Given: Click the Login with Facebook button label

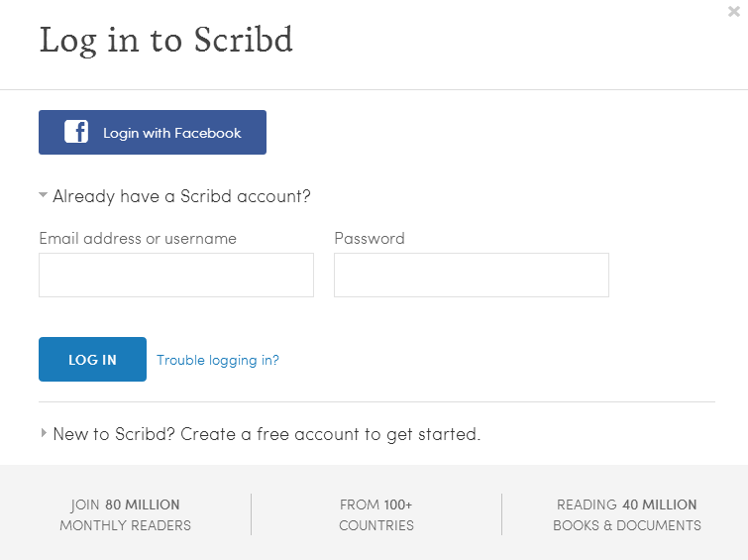Looking at the screenshot, I should click(172, 133).
